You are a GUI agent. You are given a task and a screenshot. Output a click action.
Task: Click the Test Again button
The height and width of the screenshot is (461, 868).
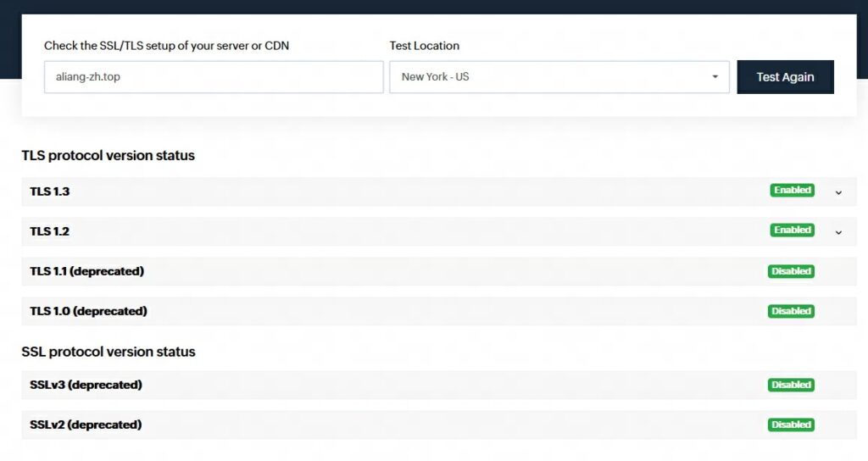tap(785, 77)
